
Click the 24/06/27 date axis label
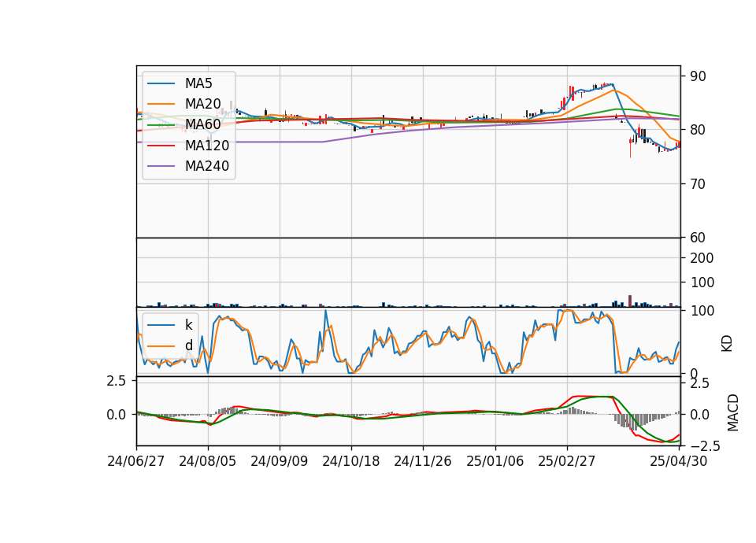pyautogui.click(x=136, y=461)
